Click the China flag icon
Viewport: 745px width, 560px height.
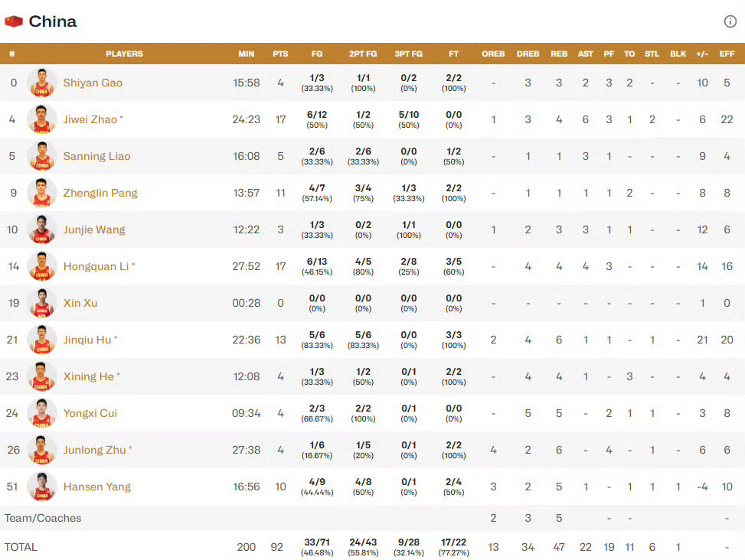coord(14,21)
